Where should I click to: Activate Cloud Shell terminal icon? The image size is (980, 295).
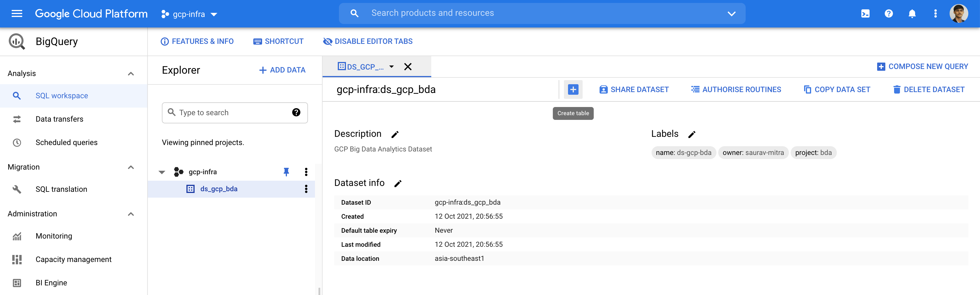[x=865, y=14]
